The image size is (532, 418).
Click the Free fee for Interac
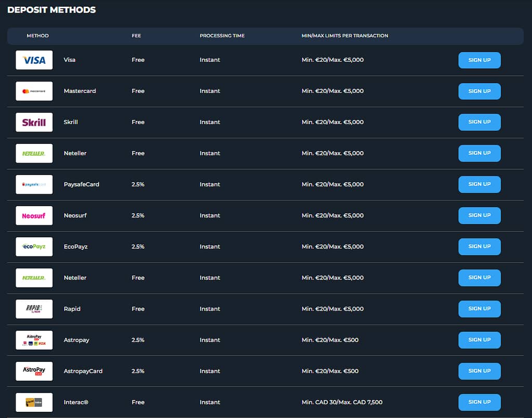point(138,402)
